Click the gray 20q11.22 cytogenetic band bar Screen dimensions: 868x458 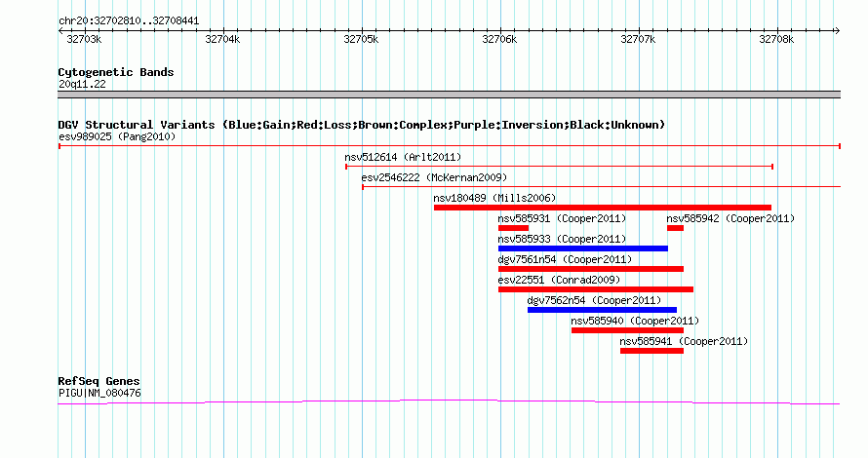(449, 95)
